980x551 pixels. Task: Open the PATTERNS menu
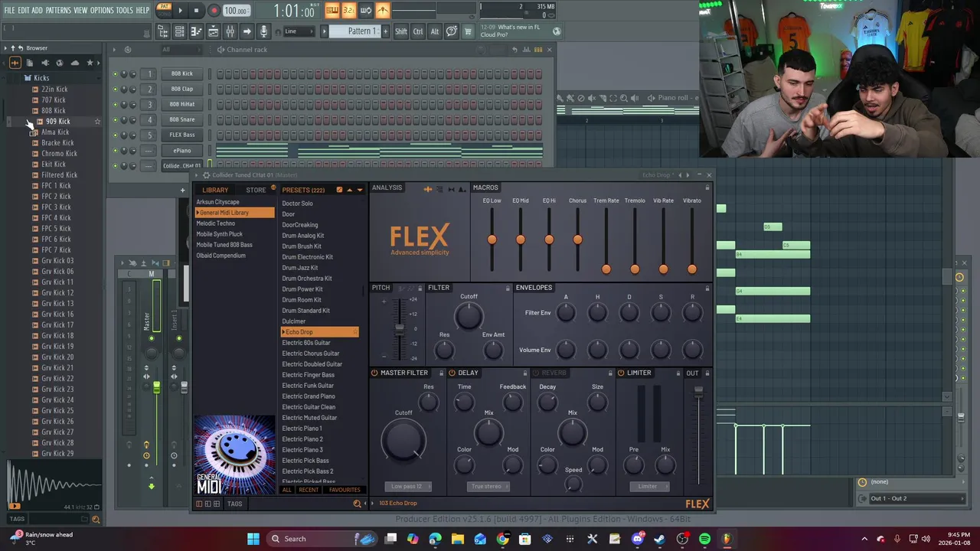58,10
